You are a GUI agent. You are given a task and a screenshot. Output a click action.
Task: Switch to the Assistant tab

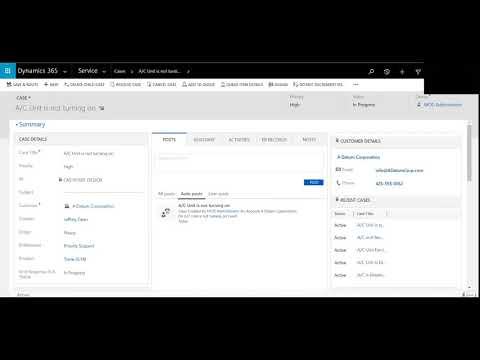point(204,140)
